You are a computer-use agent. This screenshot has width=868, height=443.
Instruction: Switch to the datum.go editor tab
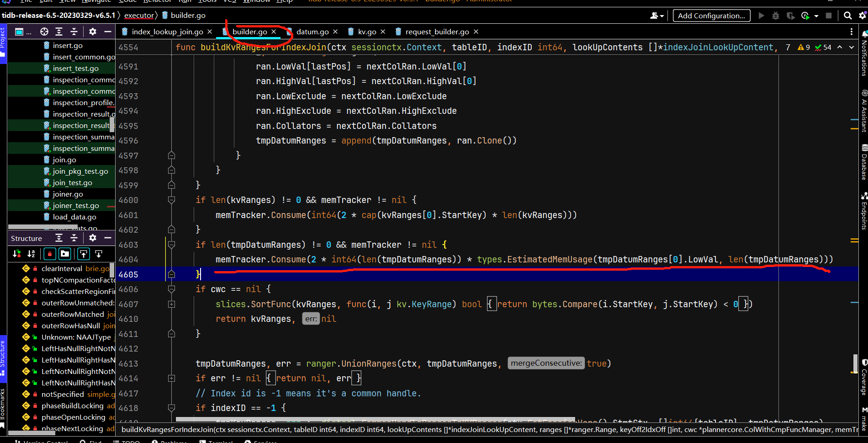[x=312, y=32]
